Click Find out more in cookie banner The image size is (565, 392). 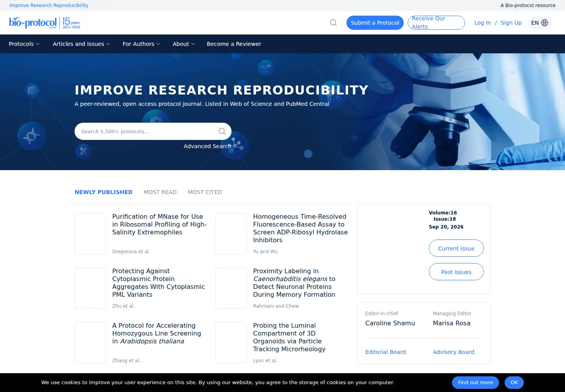point(476,383)
